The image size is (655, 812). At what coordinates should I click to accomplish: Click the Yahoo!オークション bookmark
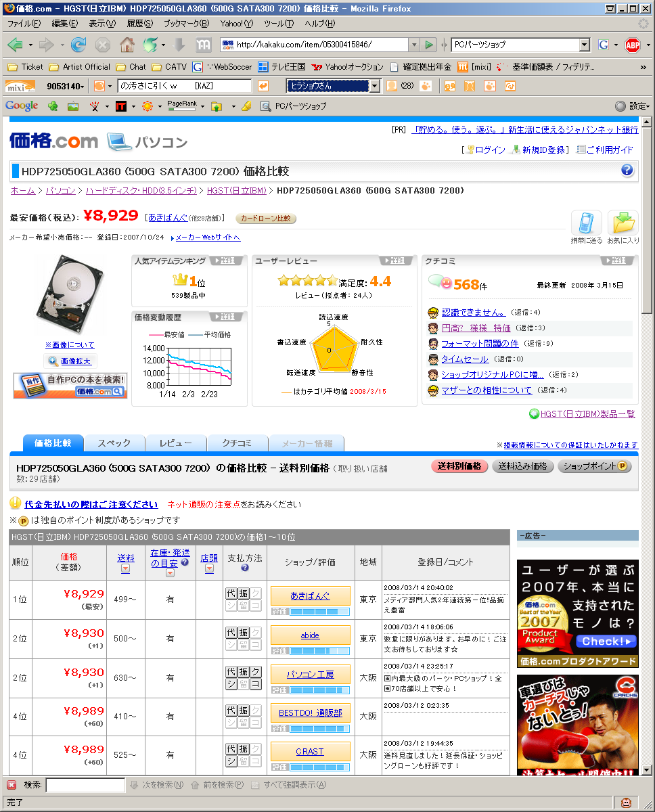(347, 67)
